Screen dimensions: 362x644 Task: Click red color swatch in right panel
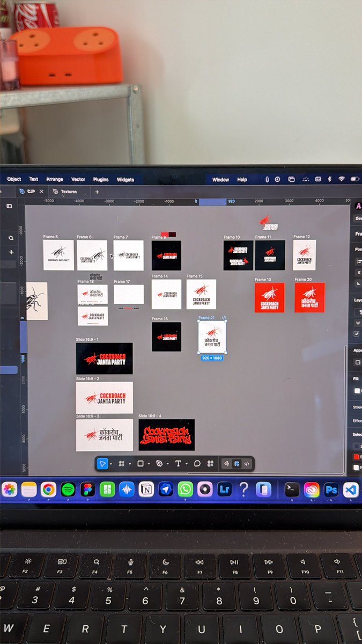[357, 457]
